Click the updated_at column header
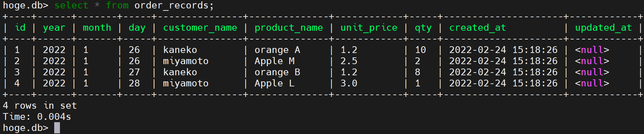Screen dimensions: 644x134 tap(603, 28)
